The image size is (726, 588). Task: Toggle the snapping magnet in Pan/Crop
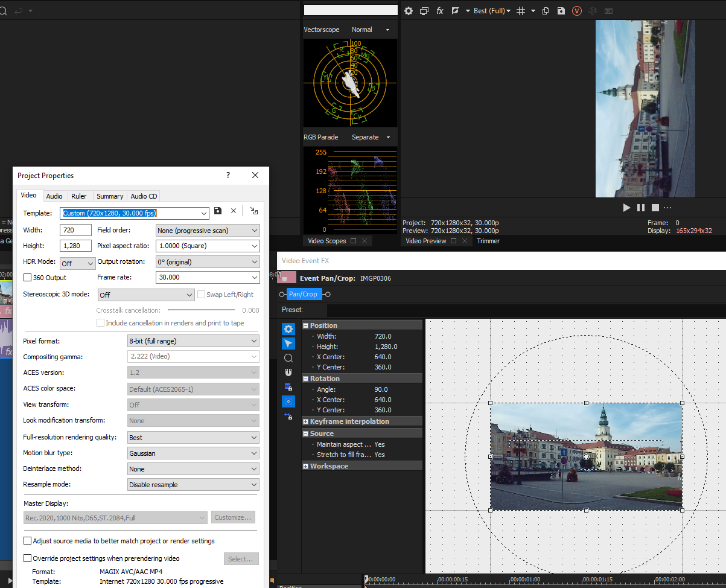point(288,372)
